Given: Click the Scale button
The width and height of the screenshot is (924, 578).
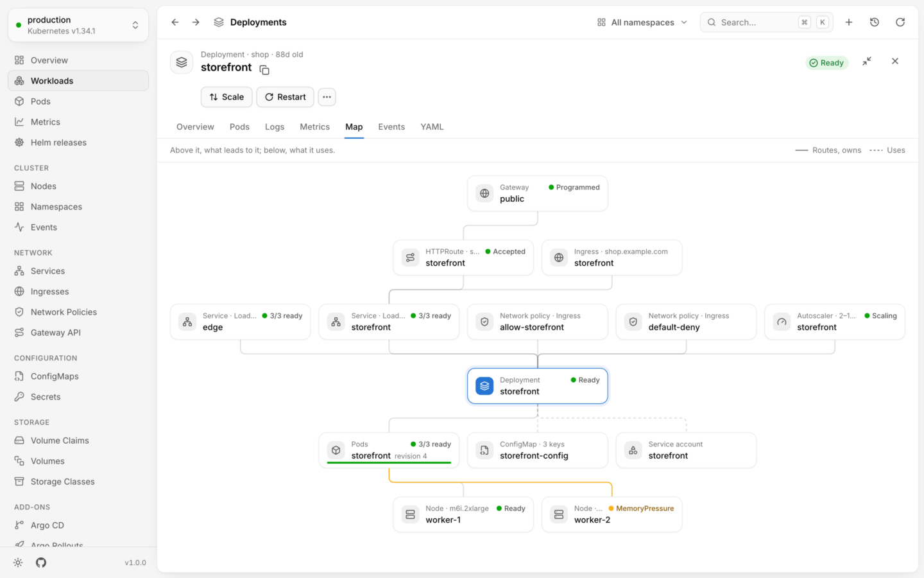Looking at the screenshot, I should (227, 97).
